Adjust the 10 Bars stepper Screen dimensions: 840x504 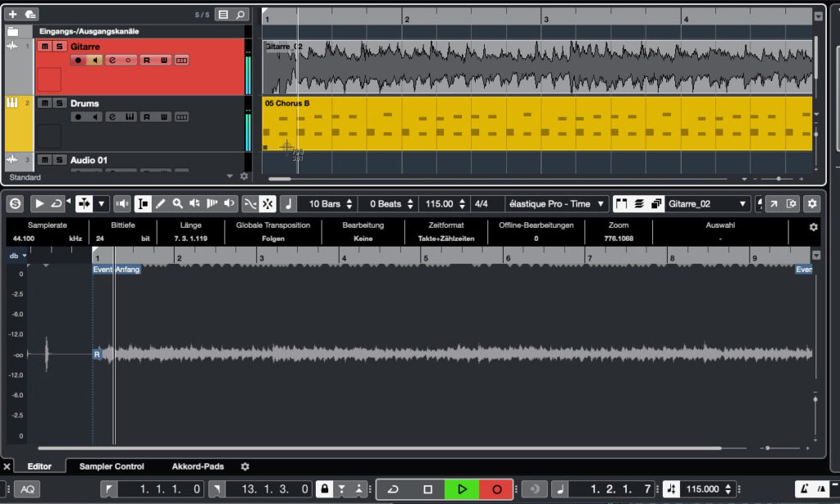349,204
